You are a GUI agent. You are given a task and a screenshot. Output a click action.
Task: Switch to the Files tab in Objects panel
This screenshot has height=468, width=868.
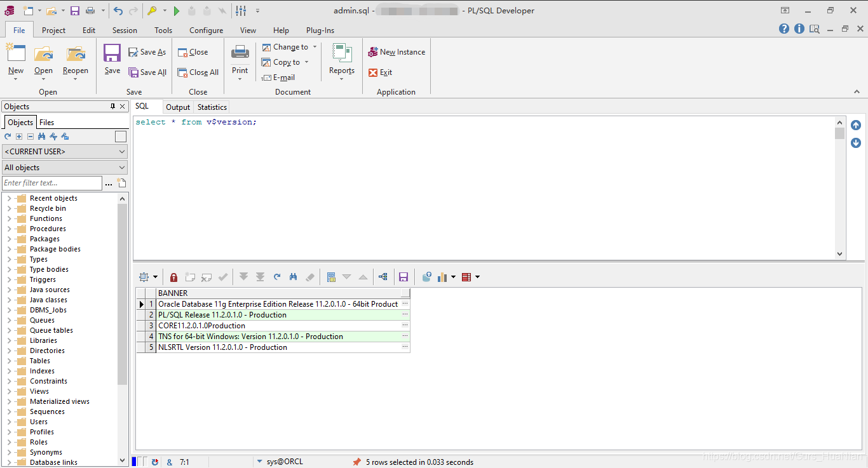click(47, 123)
